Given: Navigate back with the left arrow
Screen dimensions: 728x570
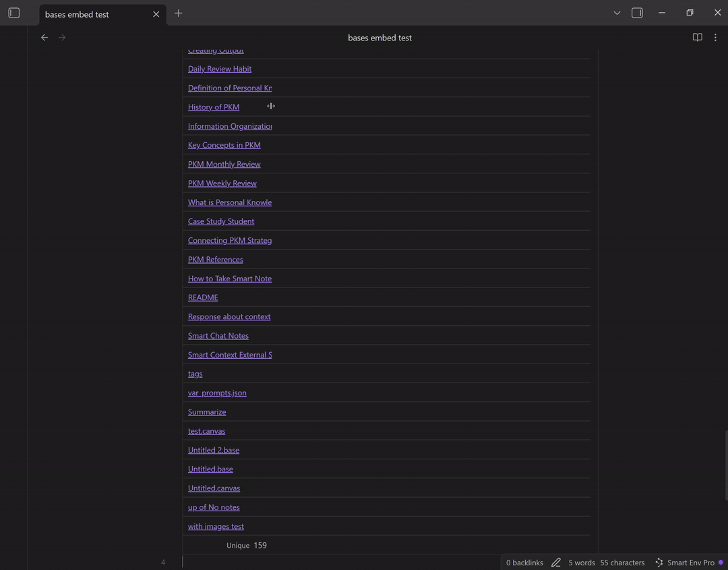Looking at the screenshot, I should 44,38.
